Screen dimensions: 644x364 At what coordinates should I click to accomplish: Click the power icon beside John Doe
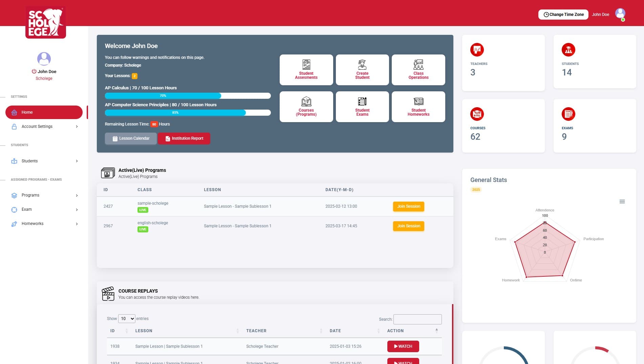coord(34,71)
